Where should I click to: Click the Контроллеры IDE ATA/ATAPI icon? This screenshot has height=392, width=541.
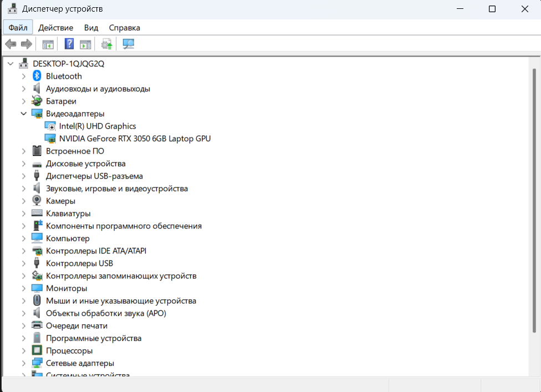(37, 251)
